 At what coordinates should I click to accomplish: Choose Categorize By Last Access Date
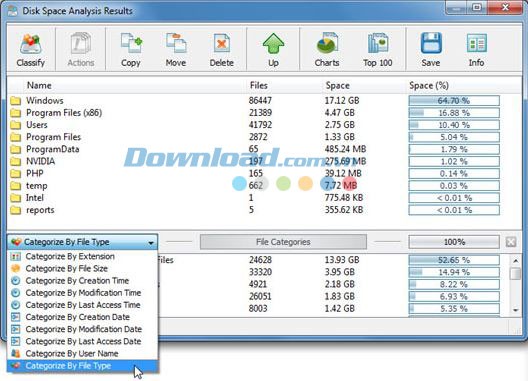(82, 341)
